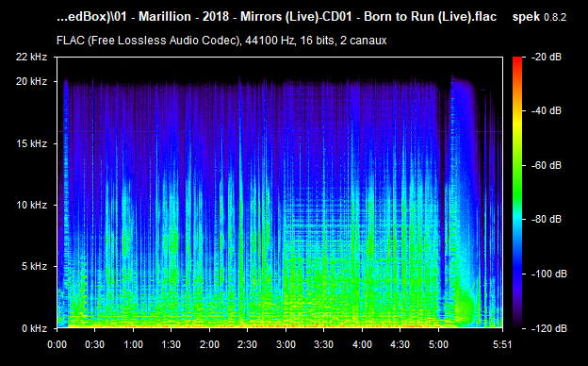Click the 3:00 time axis label

tap(286, 344)
